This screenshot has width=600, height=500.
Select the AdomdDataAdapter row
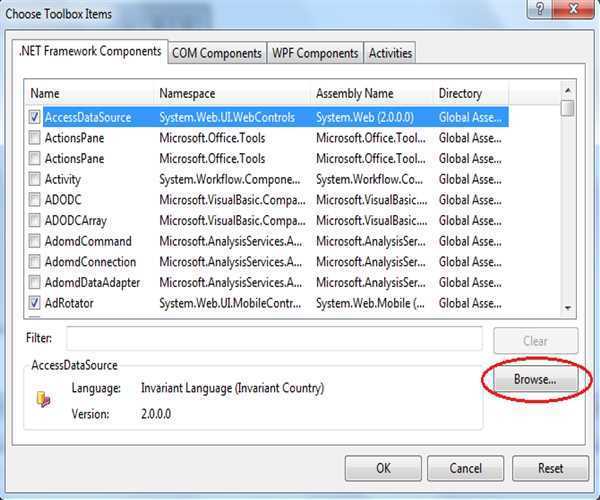pyautogui.click(x=92, y=282)
